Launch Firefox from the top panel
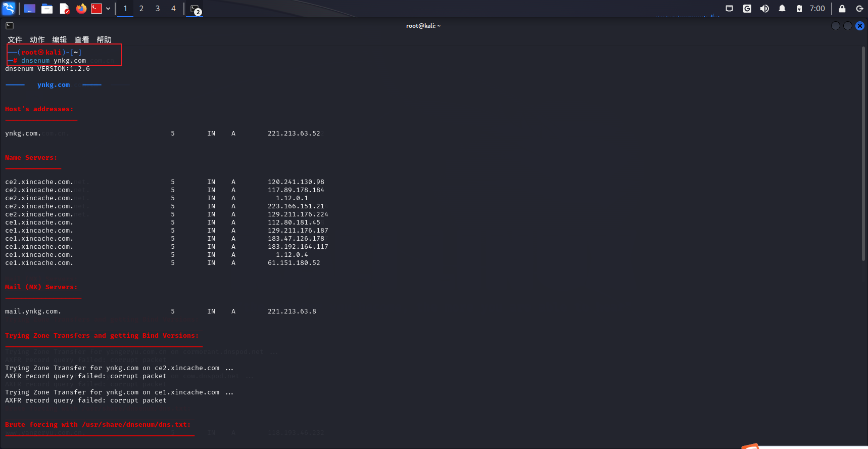 pos(81,9)
